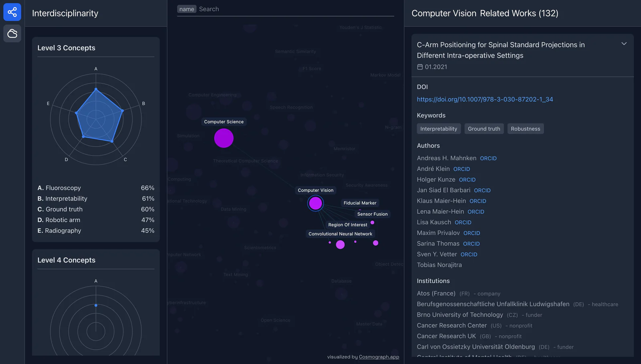Select the Interpretability keyword tag

(439, 129)
